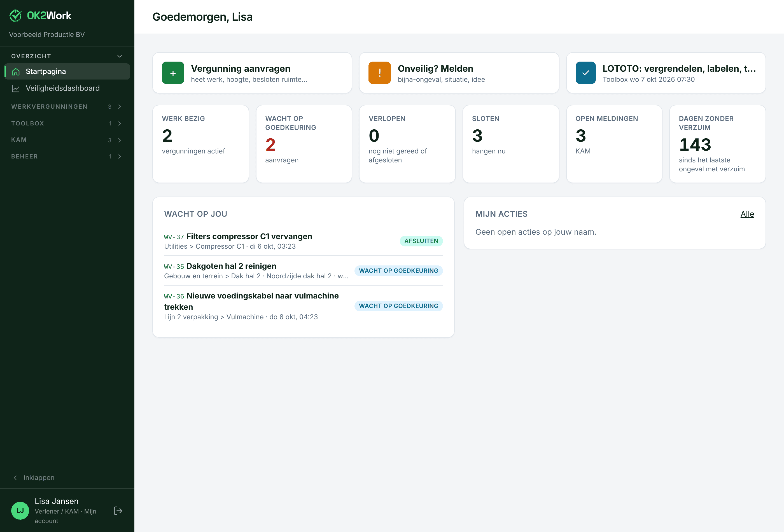
Task: Click the logout icon next to Lisa Jansen
Action: coord(118,511)
